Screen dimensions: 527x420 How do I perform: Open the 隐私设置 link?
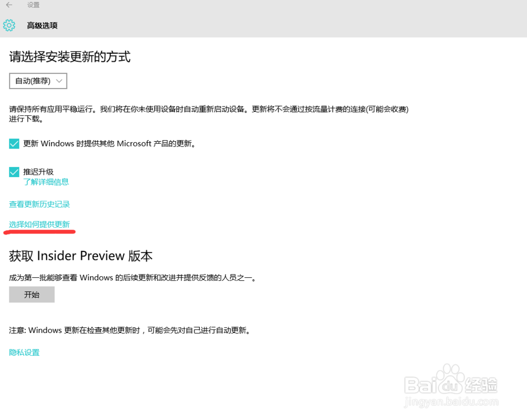coord(24,353)
